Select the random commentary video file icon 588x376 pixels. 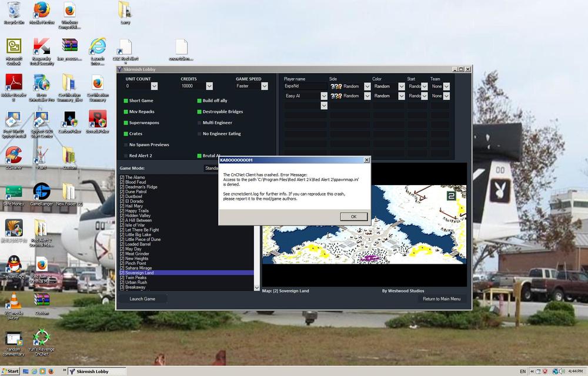coord(14,344)
